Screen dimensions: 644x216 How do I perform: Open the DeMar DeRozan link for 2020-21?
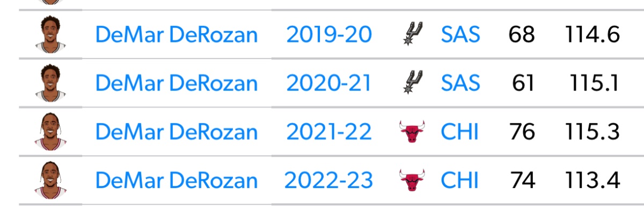pos(176,84)
